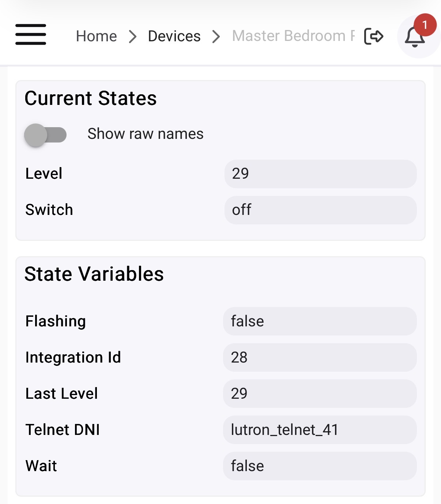Image resolution: width=441 pixels, height=504 pixels.
Task: Click the Level value field showing 29
Action: pyautogui.click(x=320, y=174)
